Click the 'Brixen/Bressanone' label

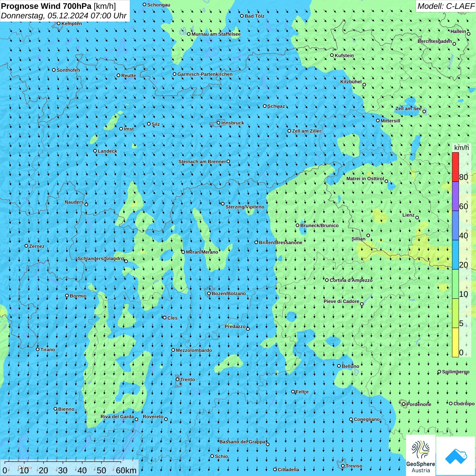280,242
